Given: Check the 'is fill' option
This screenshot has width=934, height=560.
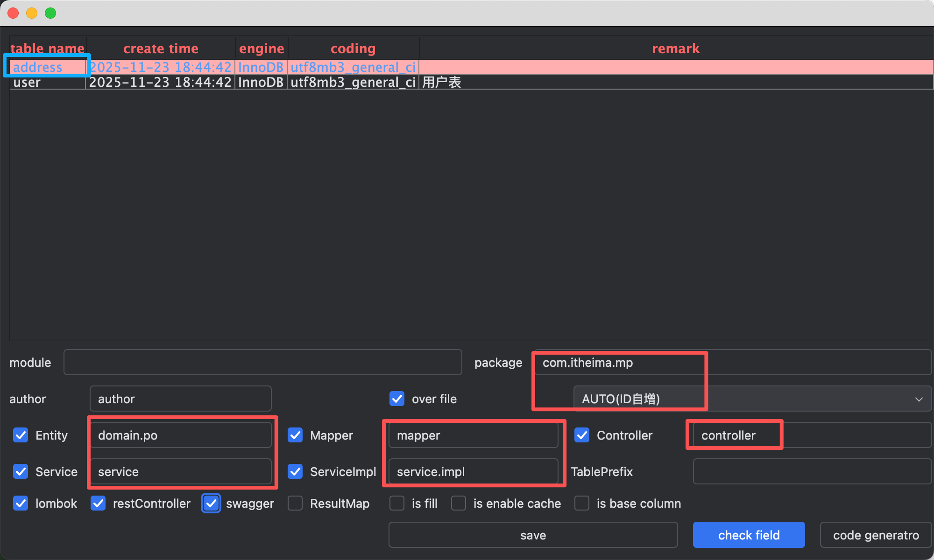Looking at the screenshot, I should point(397,503).
